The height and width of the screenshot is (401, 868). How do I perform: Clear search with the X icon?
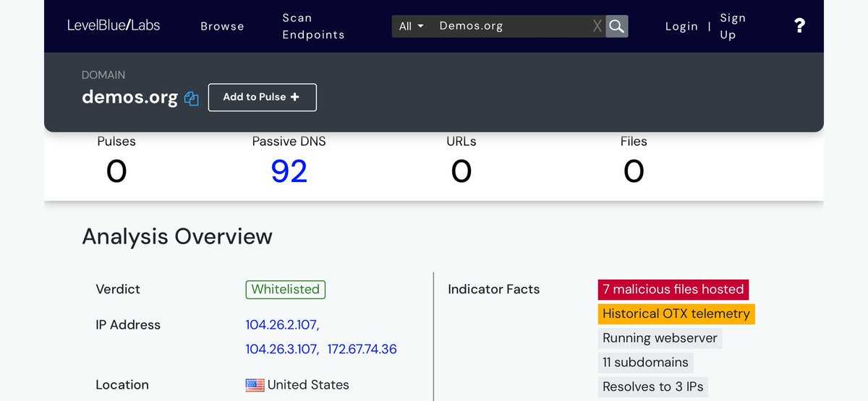pyautogui.click(x=597, y=26)
